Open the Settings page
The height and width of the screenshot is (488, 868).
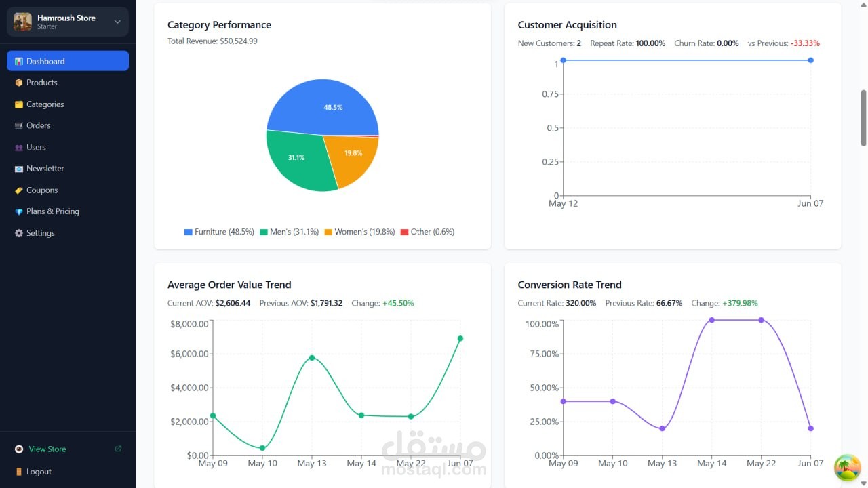68,233
